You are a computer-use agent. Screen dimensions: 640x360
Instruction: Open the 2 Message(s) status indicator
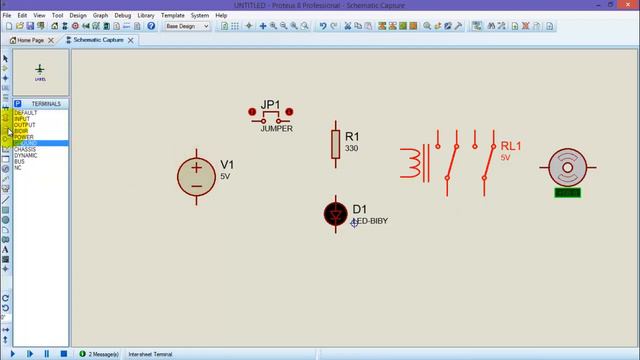(x=99, y=354)
